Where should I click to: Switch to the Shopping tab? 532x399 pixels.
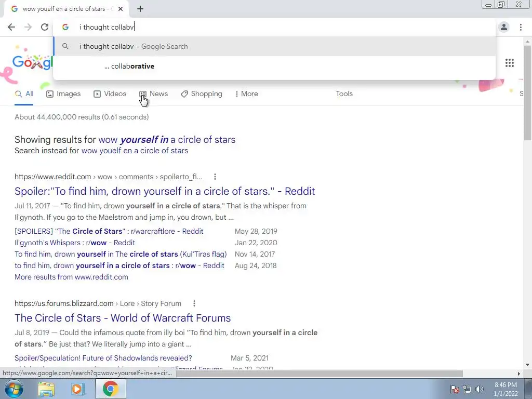click(202, 94)
